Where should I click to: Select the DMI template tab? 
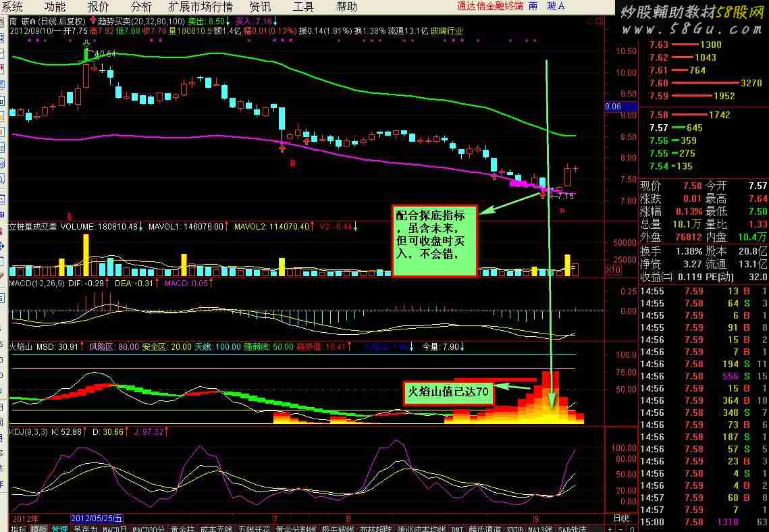click(x=457, y=529)
